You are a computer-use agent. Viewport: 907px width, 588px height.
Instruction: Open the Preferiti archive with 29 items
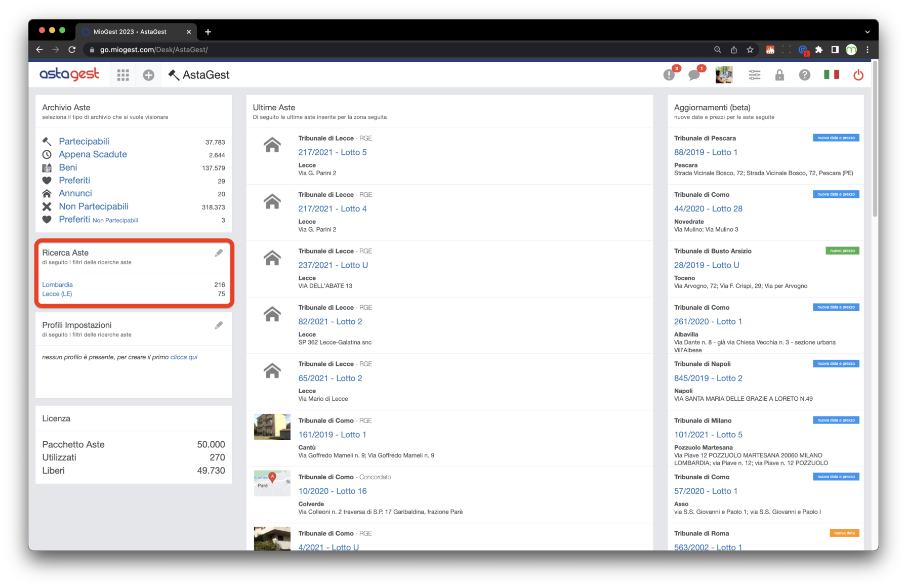pyautogui.click(x=74, y=181)
